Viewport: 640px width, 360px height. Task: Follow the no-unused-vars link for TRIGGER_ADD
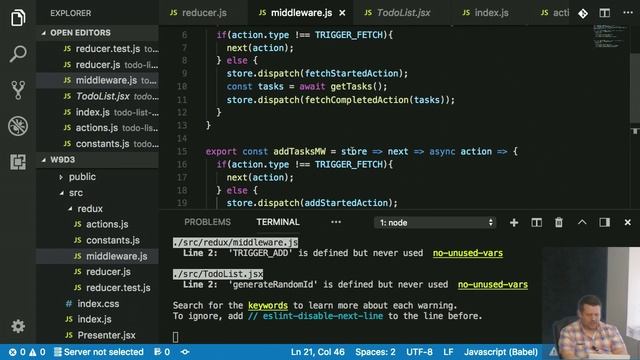tap(468, 253)
